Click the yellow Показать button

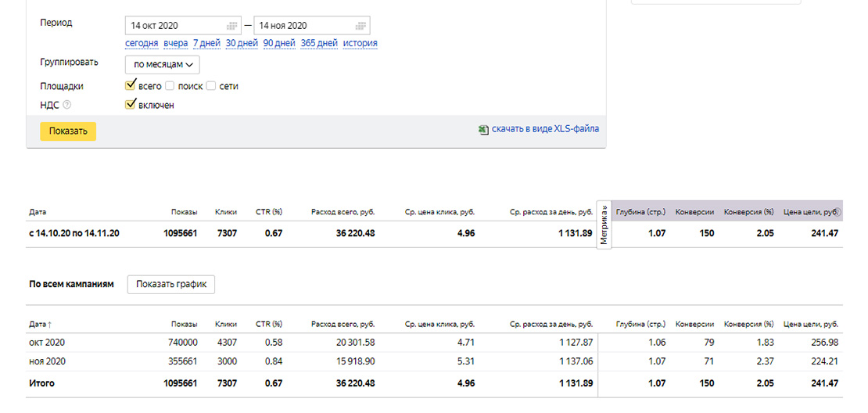click(68, 131)
